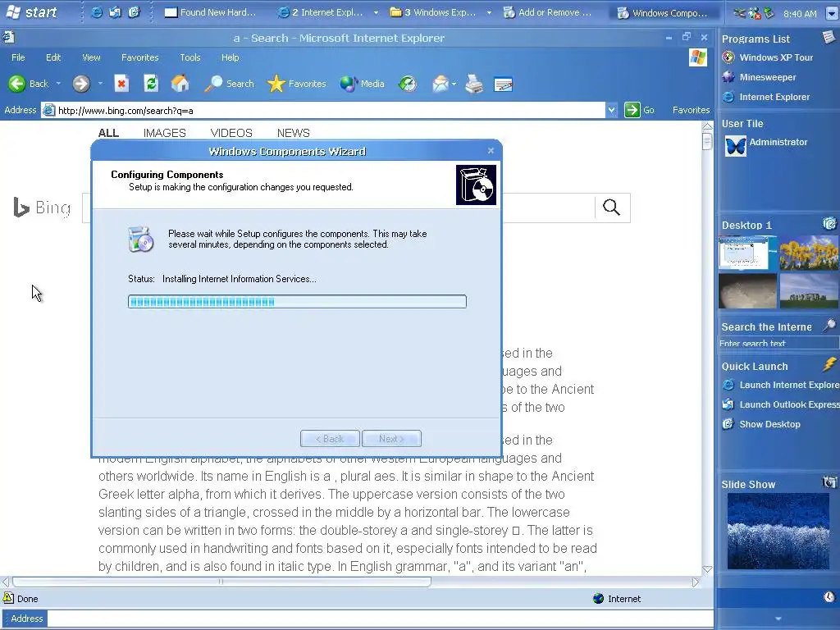Image resolution: width=840 pixels, height=630 pixels.
Task: Click the wizard Back button
Action: pos(330,439)
